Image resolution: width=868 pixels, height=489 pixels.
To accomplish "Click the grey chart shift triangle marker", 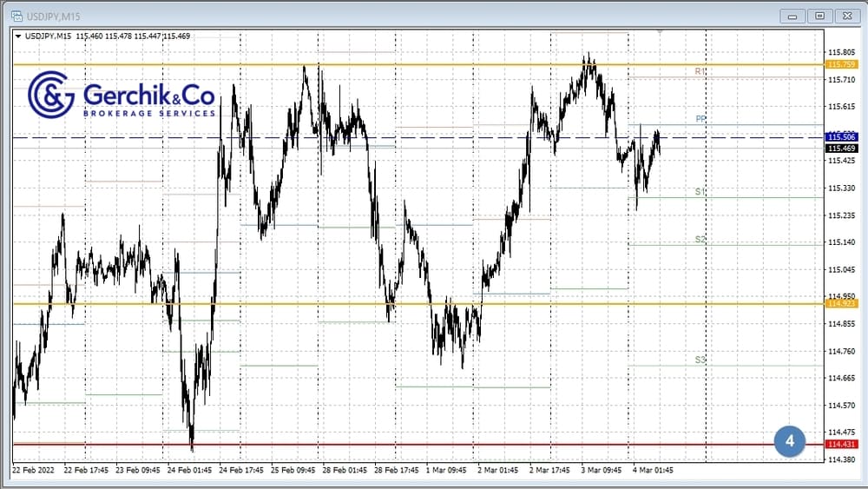I will click(661, 31).
